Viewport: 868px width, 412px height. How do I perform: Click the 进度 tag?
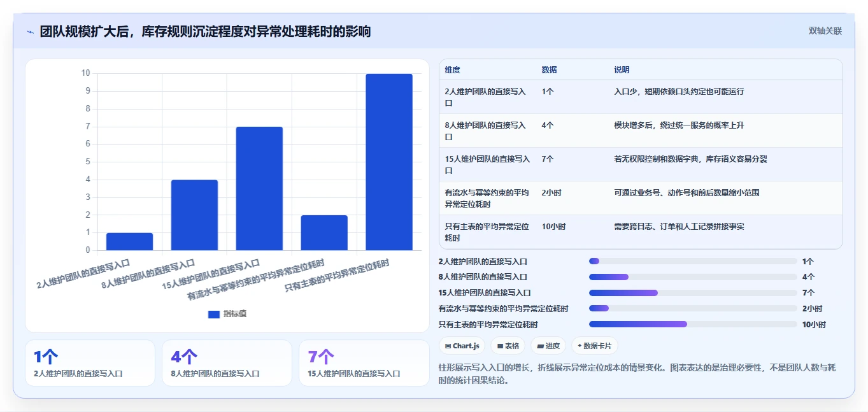pyautogui.click(x=548, y=346)
